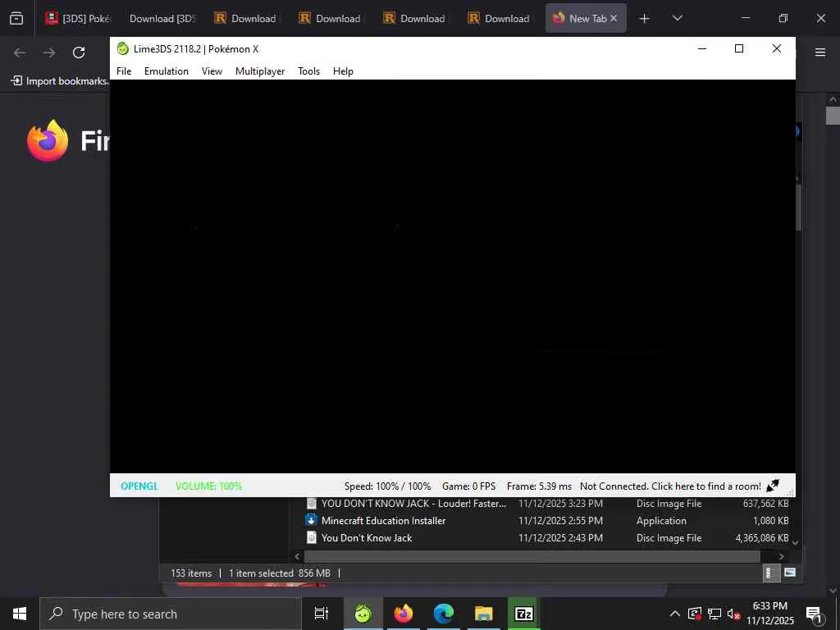840x630 pixels.
Task: Close the New Tab browser tab
Action: 614,18
